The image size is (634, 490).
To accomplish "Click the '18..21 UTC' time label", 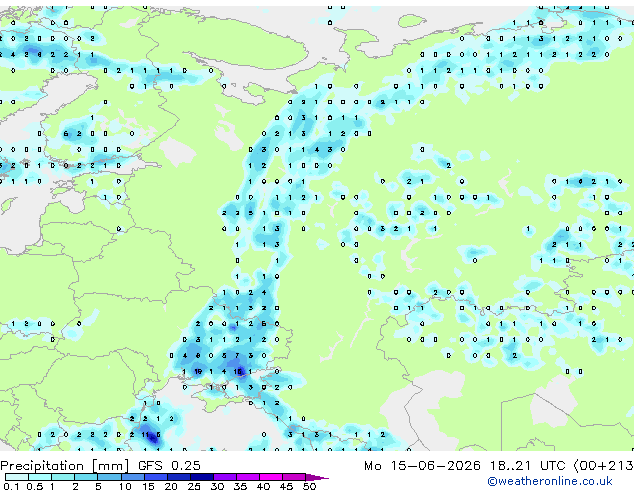I will pyautogui.click(x=528, y=466).
